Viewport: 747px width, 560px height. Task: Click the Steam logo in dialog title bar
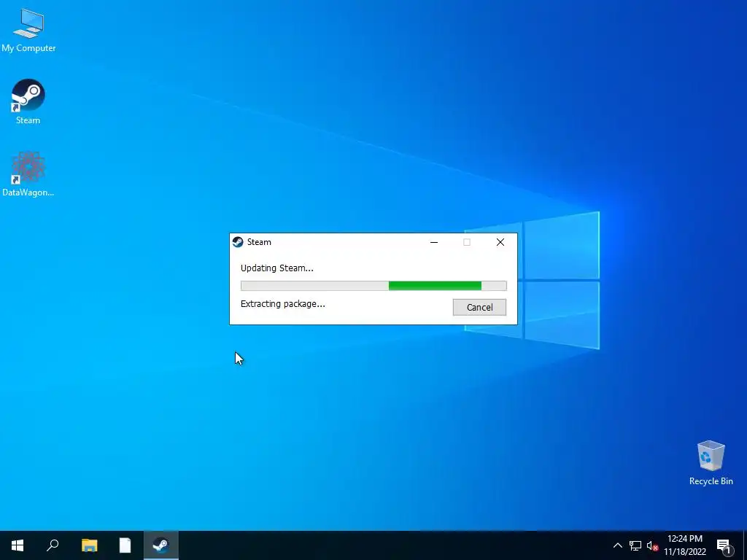click(238, 242)
